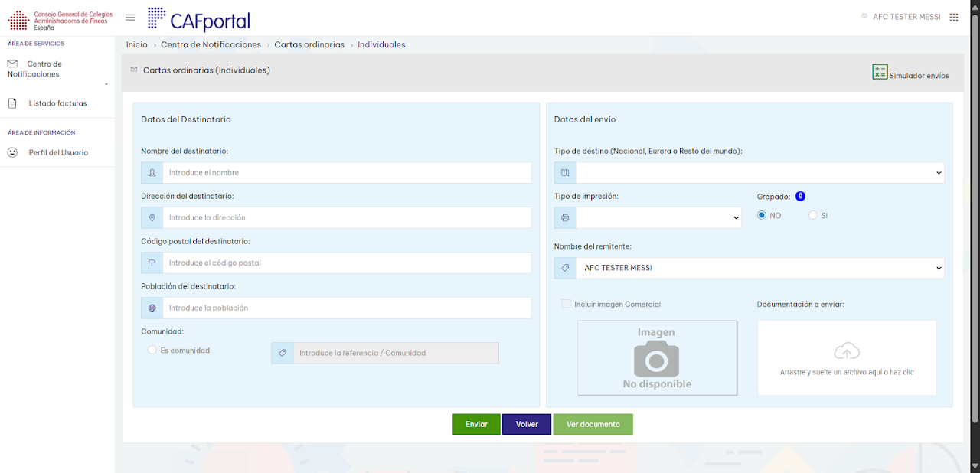Click the Grapado info icon
Viewport: 980px width, 473px height.
coord(800,197)
